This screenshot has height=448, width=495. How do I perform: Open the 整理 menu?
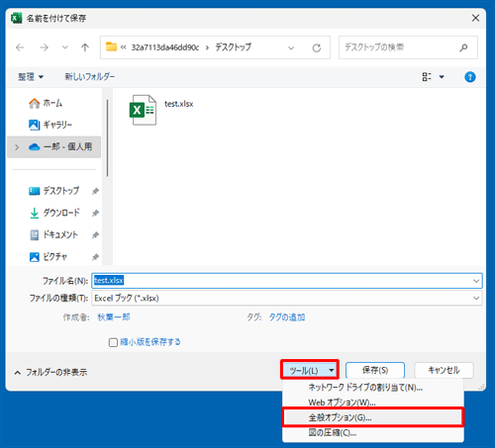click(x=31, y=77)
